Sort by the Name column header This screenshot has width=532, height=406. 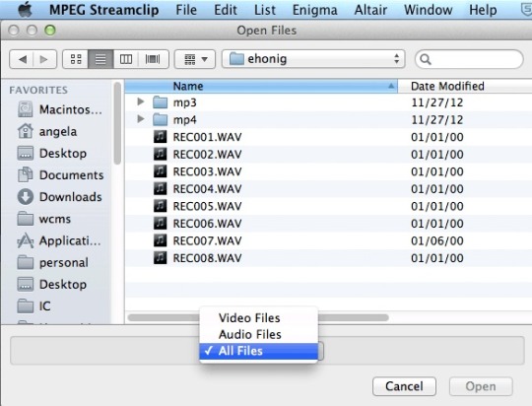[261, 86]
